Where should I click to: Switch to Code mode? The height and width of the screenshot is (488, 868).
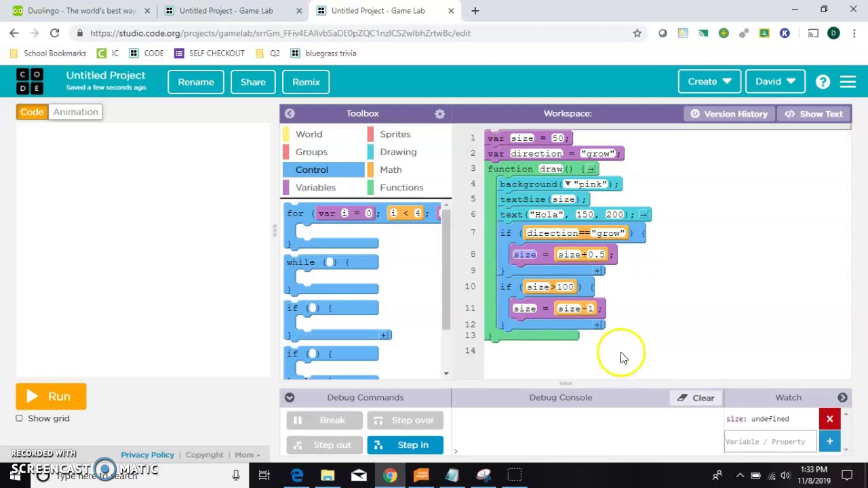(32, 112)
